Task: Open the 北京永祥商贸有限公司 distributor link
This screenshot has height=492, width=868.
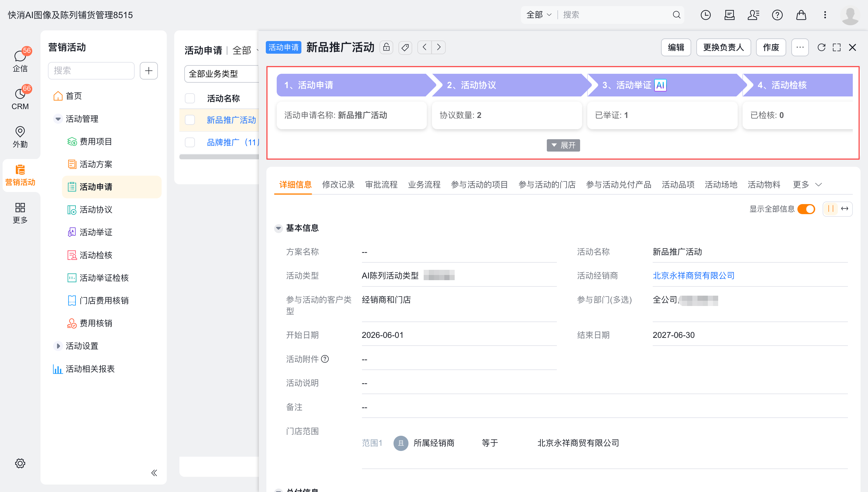Action: point(693,276)
